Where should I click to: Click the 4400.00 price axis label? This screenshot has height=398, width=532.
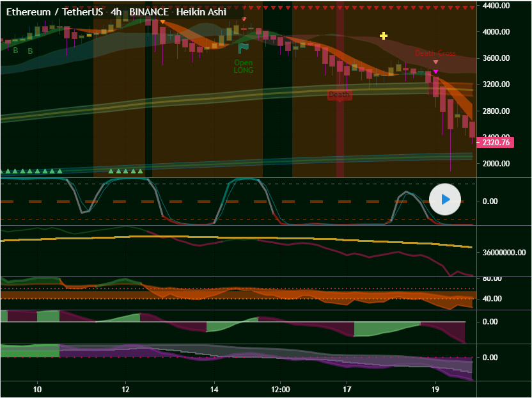[496, 6]
